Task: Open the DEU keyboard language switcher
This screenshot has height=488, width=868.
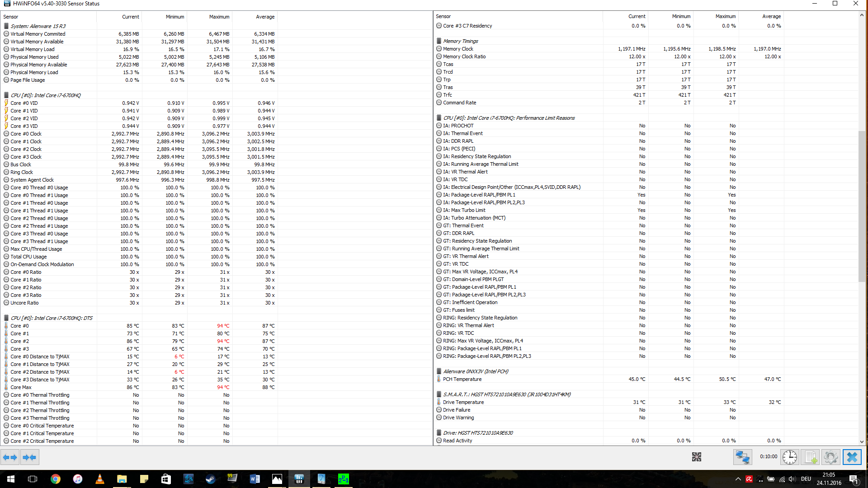Action: tap(806, 479)
